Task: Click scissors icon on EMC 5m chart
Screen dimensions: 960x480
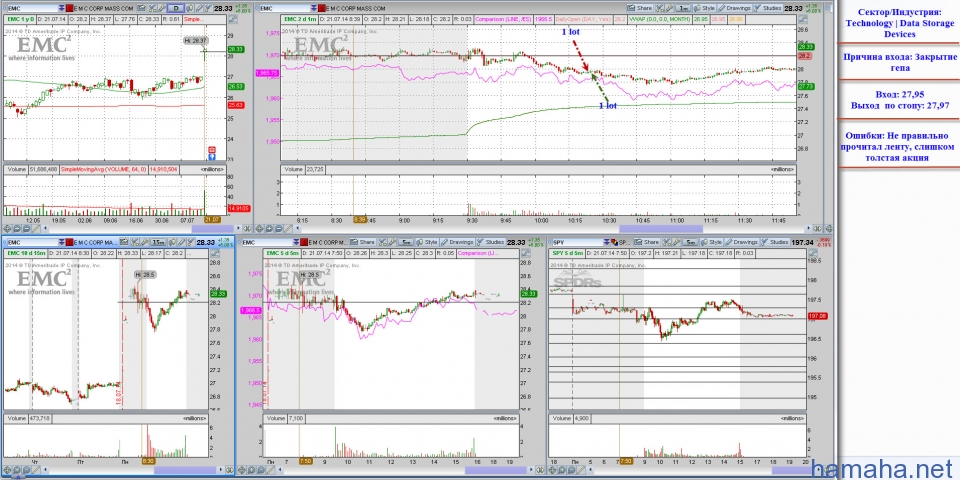Action: [383, 242]
